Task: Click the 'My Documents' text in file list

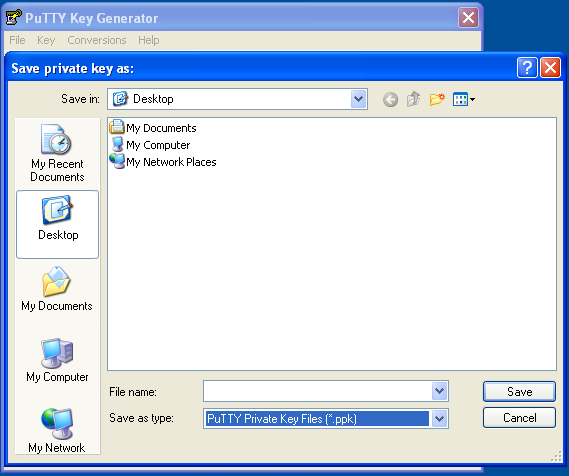Action: click(161, 128)
